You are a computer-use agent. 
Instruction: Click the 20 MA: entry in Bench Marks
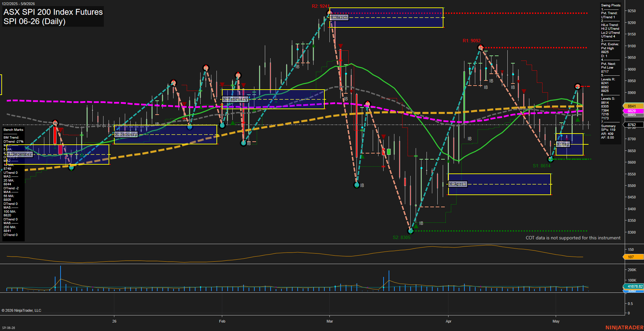(x=9, y=181)
